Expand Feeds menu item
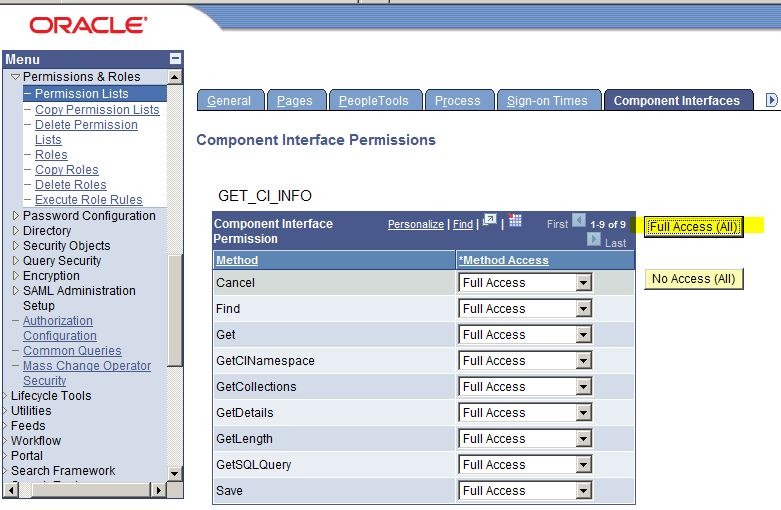The image size is (781, 510). pos(28,425)
